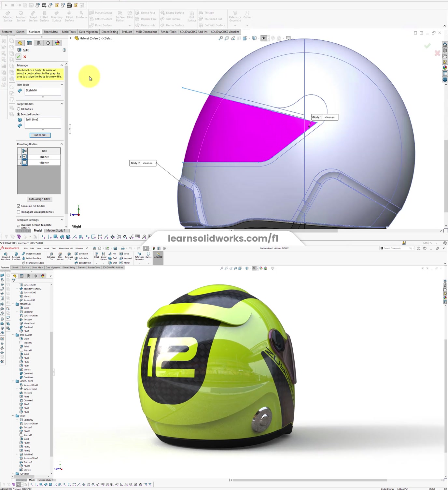The image size is (448, 490).
Task: Collapse the Message section
Action: (62, 65)
